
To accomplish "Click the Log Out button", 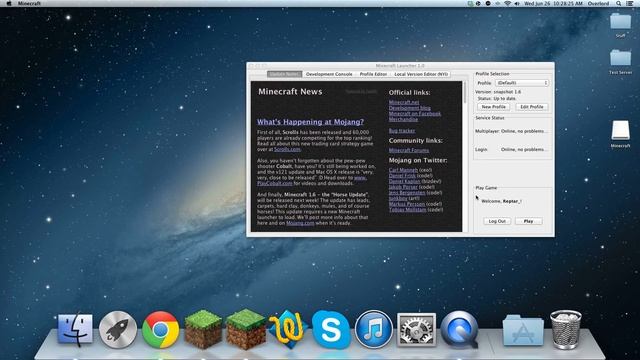I will pos(497,221).
